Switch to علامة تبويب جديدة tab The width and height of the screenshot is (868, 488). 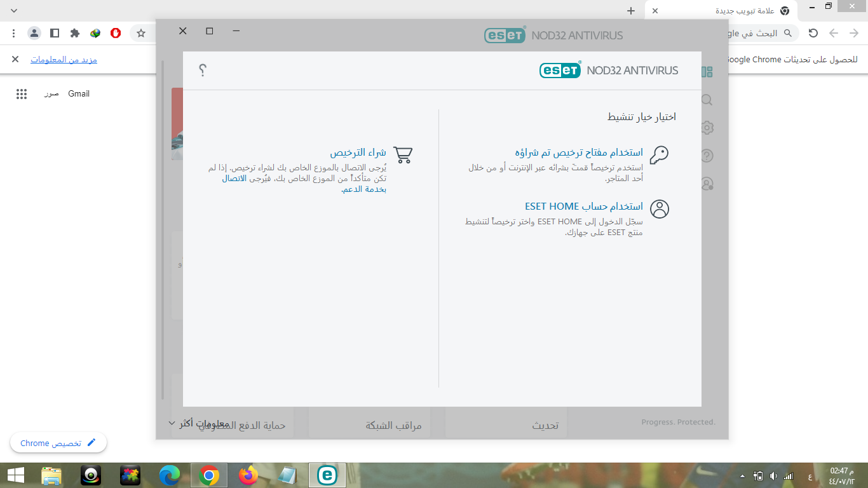[720, 11]
